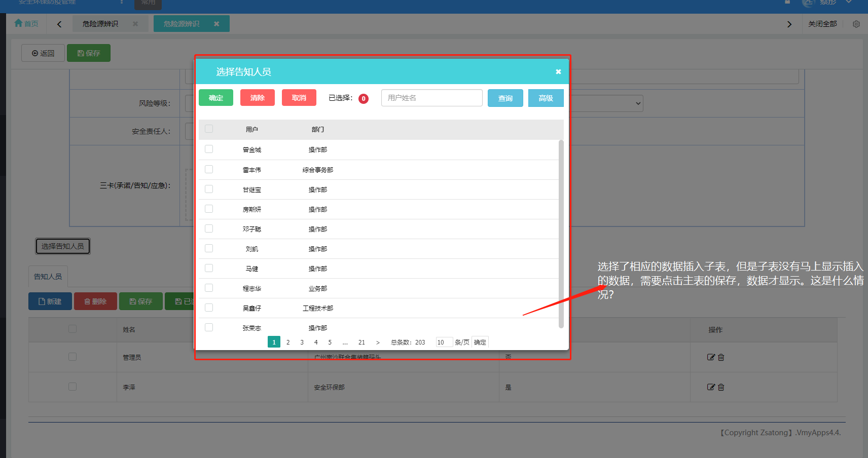Screen dimensions: 868x458
Task: Click the 用户 column header
Action: point(252,130)
